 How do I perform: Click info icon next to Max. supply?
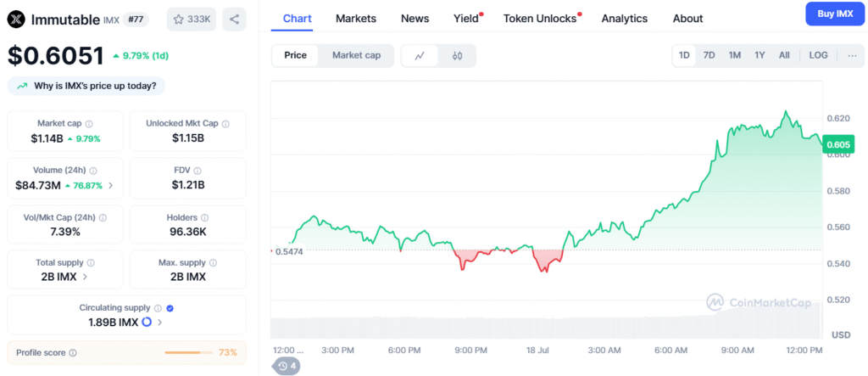[213, 263]
